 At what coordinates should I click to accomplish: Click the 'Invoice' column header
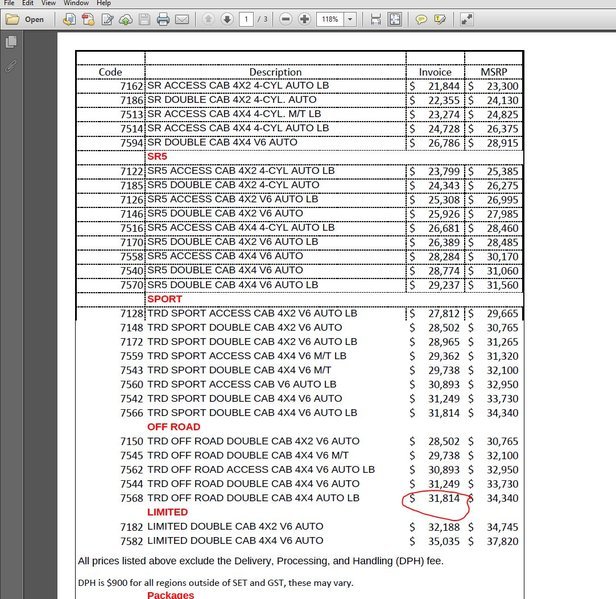pyautogui.click(x=435, y=72)
